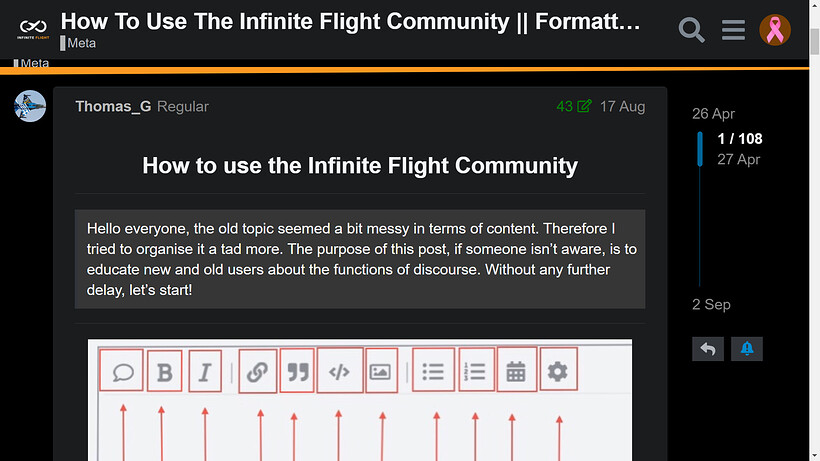This screenshot has width=820, height=461.
Task: Jump to the 2 Sep timeline end
Action: point(711,304)
